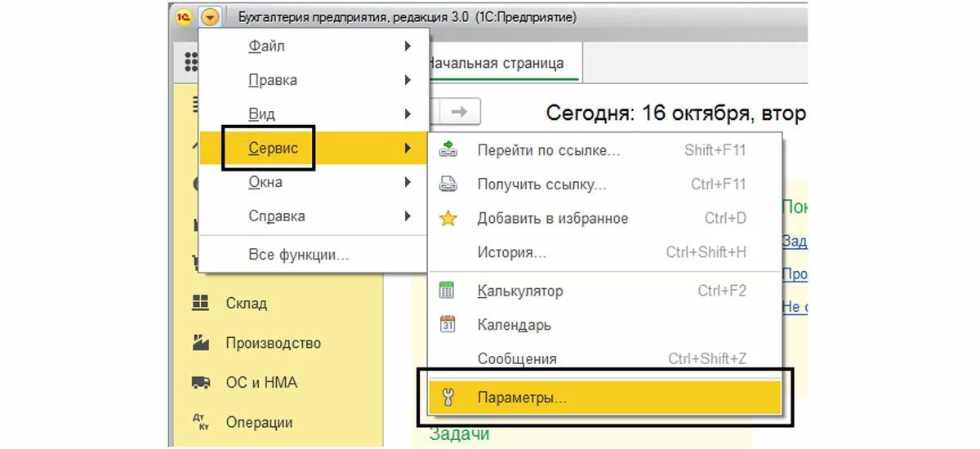Select Сообщения in the submenu
Viewport: 980px width, 449px height.
click(517, 358)
